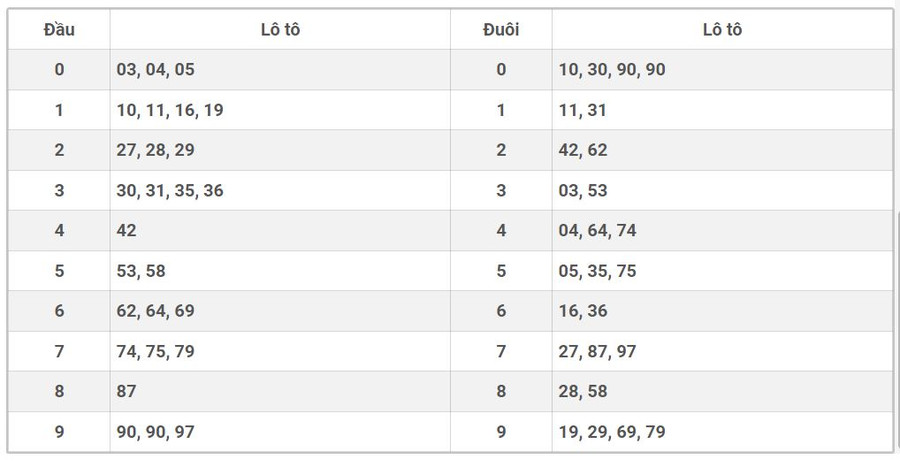900x461 pixels.
Task: Click the Đầu column header
Action: [x=59, y=30]
